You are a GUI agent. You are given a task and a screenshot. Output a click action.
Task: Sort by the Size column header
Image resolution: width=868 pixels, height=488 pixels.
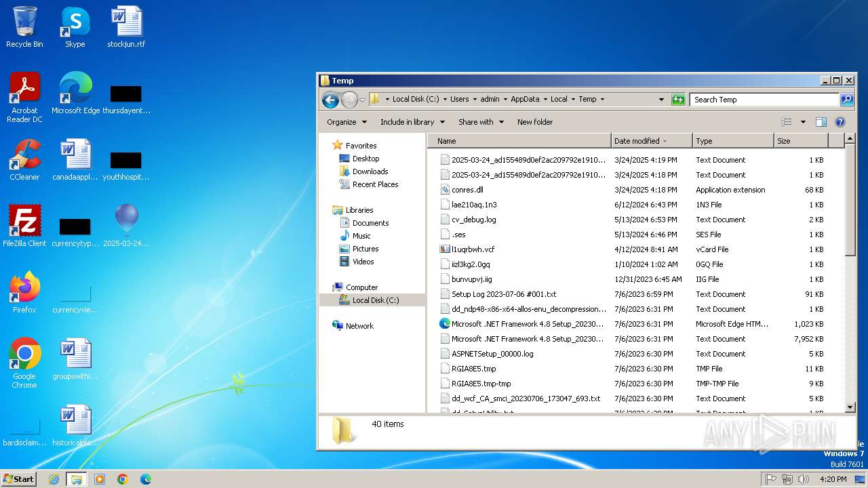(801, 141)
